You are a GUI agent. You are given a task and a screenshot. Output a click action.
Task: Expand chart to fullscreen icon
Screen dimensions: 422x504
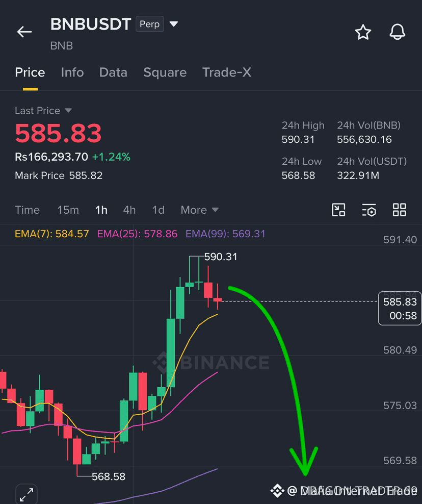(x=27, y=494)
